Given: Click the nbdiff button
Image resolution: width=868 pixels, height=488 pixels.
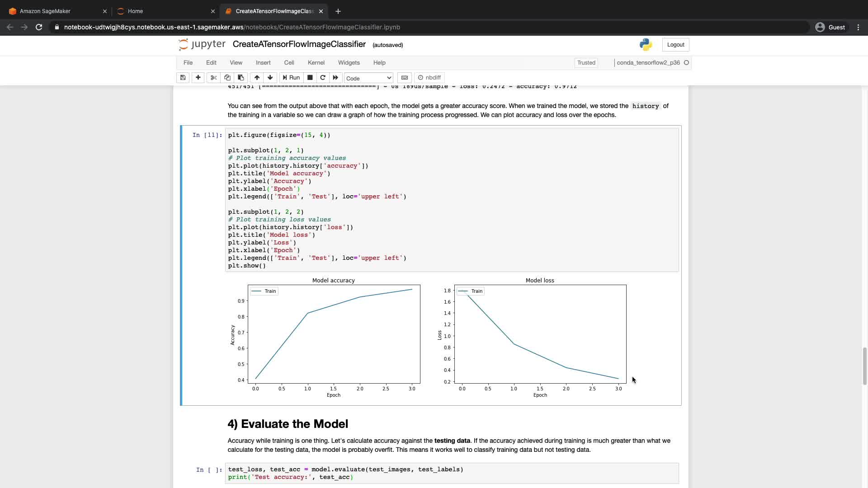Looking at the screenshot, I should pos(429,78).
